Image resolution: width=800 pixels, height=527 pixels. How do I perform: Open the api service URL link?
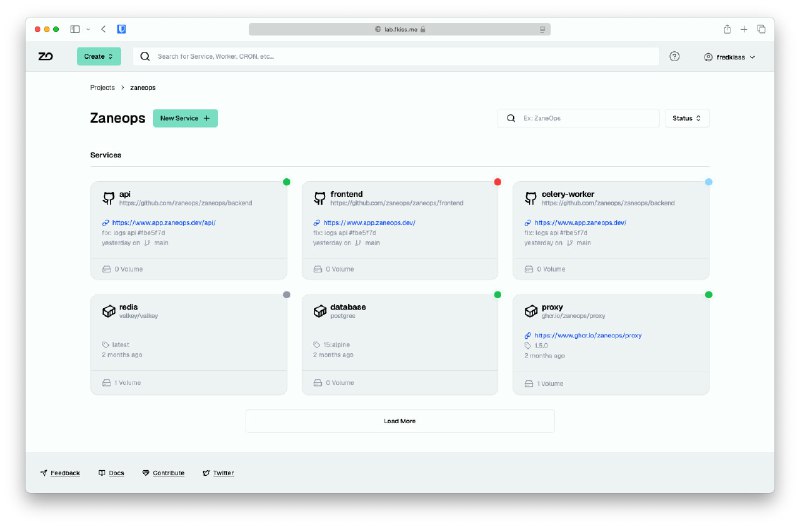163,223
